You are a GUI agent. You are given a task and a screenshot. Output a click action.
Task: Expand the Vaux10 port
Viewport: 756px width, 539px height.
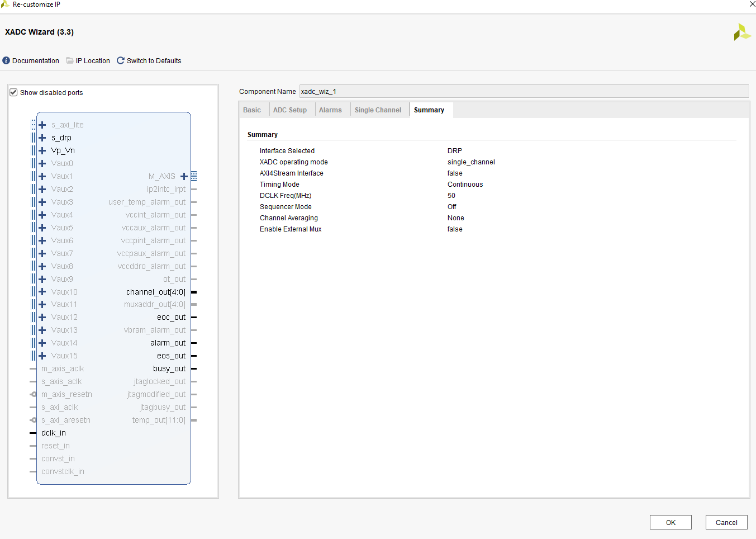click(x=42, y=292)
